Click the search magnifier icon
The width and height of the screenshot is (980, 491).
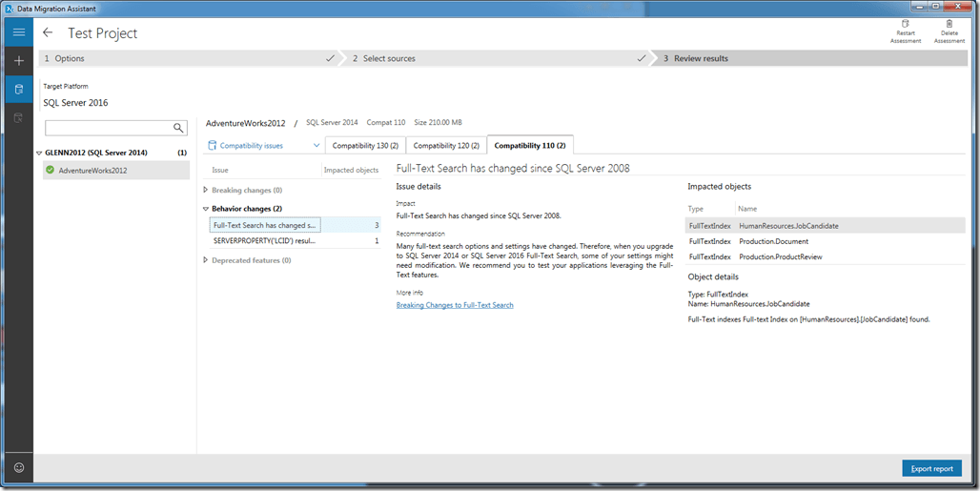[x=179, y=128]
